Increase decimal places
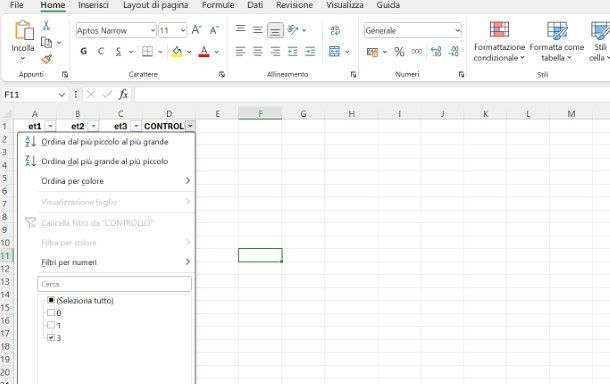Screen dimensions: 610x384 tap(436, 51)
